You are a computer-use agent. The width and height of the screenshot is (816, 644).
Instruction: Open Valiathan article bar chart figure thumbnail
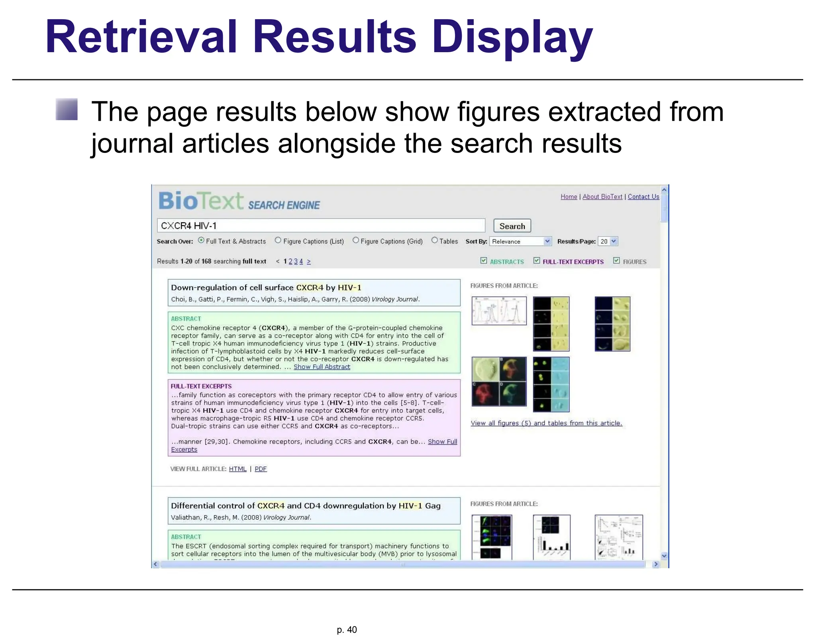pos(551,537)
